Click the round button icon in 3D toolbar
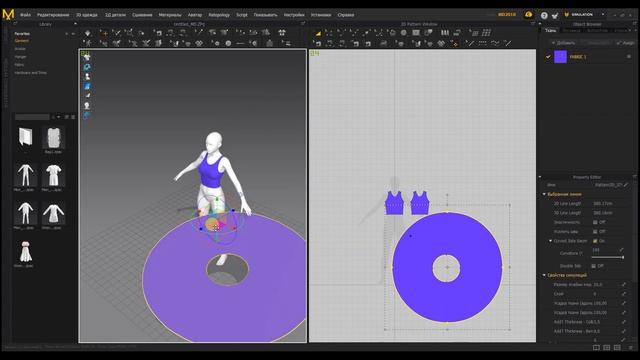640x360 pixels. pyautogui.click(x=228, y=43)
